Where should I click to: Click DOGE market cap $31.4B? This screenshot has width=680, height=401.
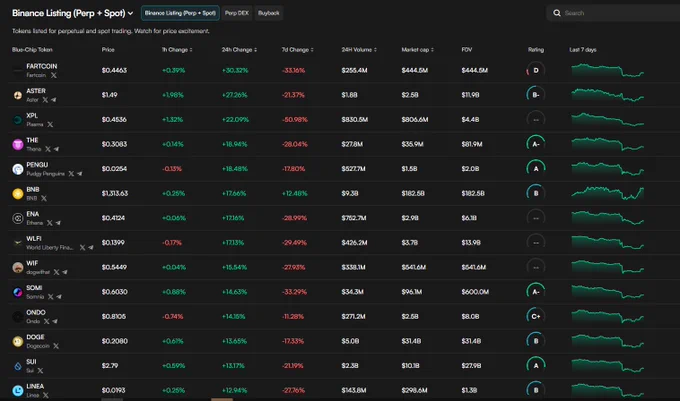coord(411,341)
